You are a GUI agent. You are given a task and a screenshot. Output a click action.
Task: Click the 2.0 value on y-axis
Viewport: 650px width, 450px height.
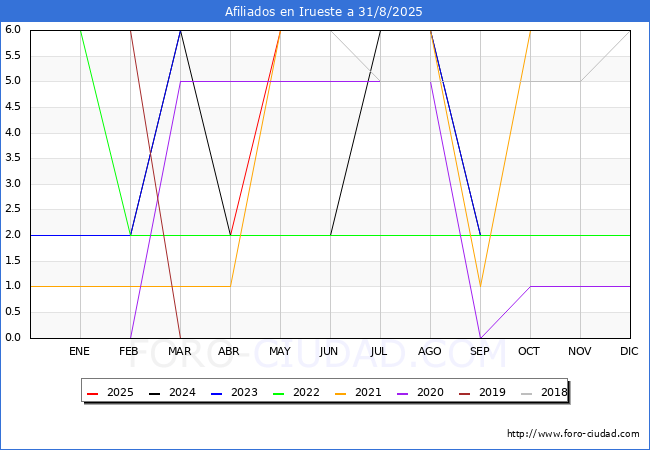(x=13, y=235)
